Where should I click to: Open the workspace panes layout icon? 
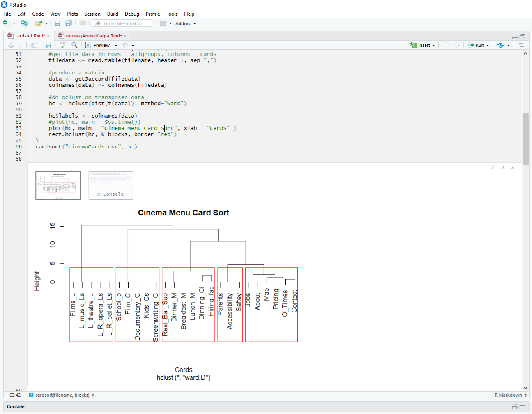tap(163, 23)
